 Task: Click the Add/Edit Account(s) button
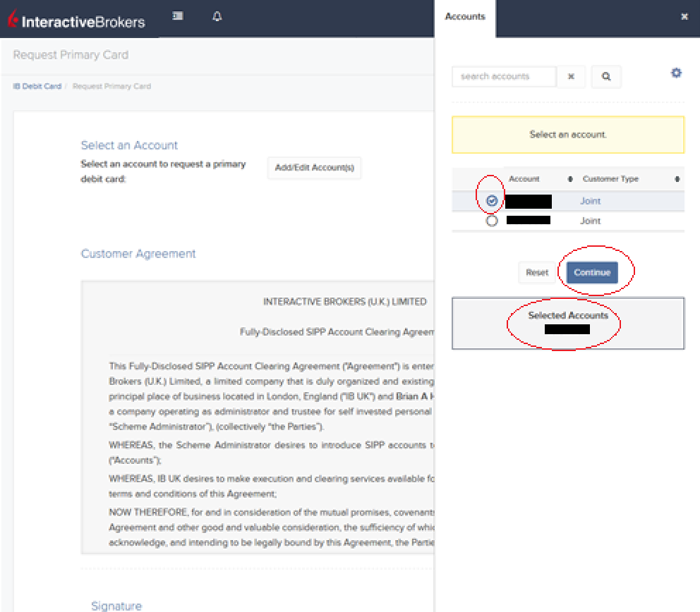click(314, 168)
